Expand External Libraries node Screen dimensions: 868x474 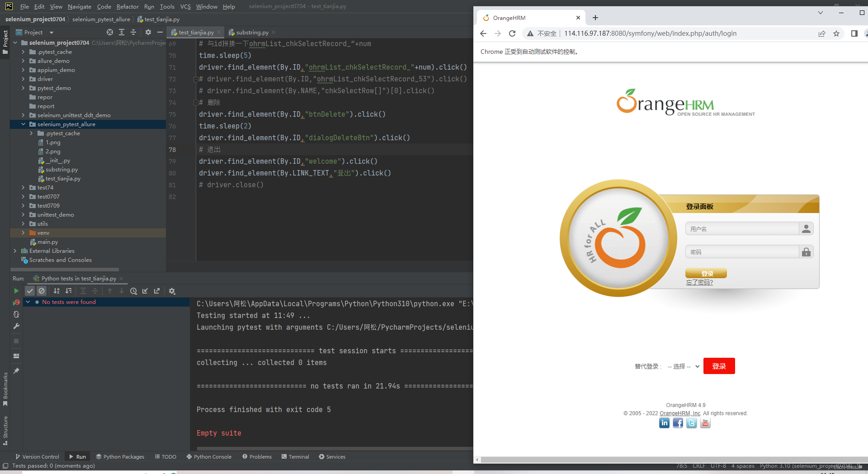point(15,251)
